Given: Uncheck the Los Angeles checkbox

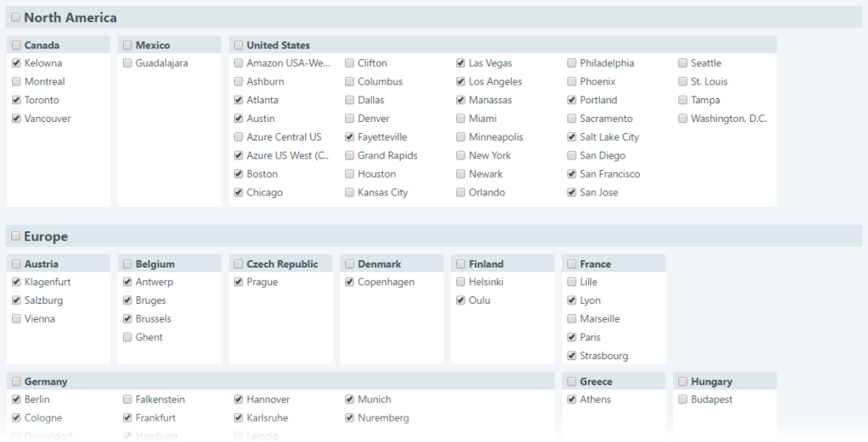Looking at the screenshot, I should pos(460,81).
